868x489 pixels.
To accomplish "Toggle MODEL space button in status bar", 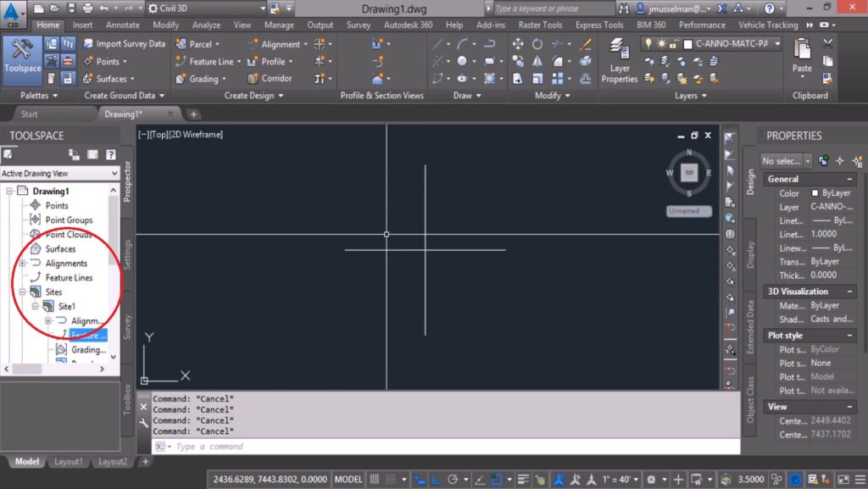I will [x=348, y=479].
